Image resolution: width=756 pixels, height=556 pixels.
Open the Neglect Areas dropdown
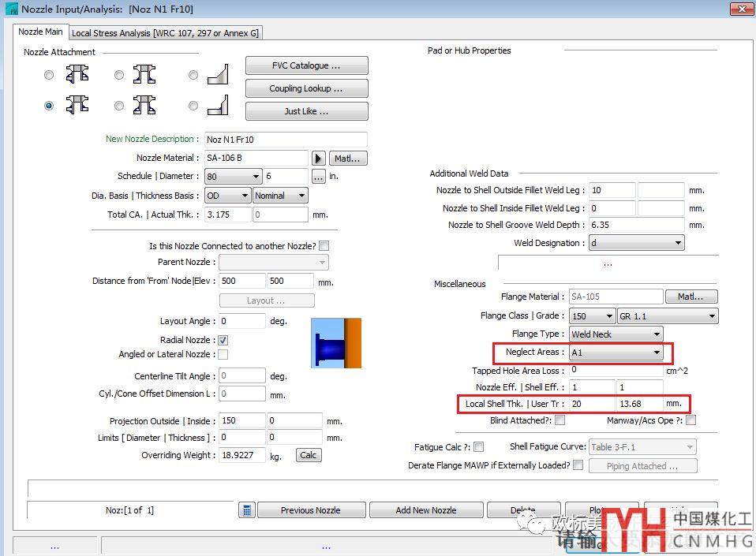pyautogui.click(x=616, y=353)
